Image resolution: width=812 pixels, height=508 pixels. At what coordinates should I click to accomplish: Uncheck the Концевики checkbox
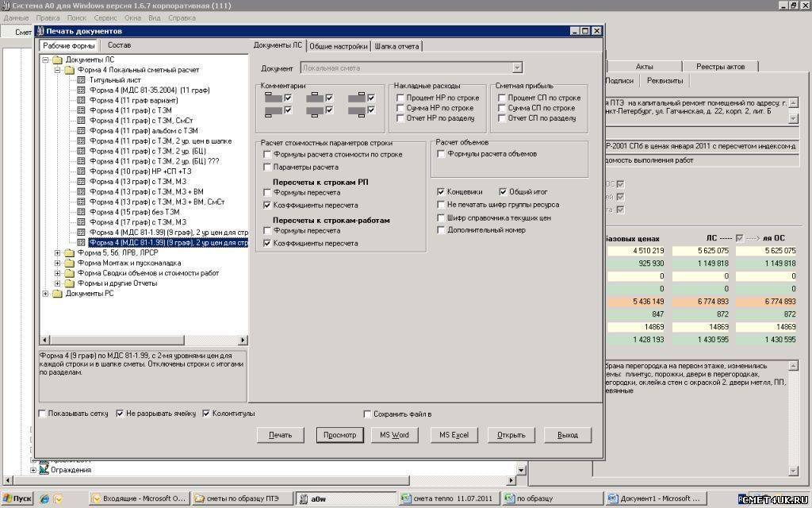pos(441,192)
